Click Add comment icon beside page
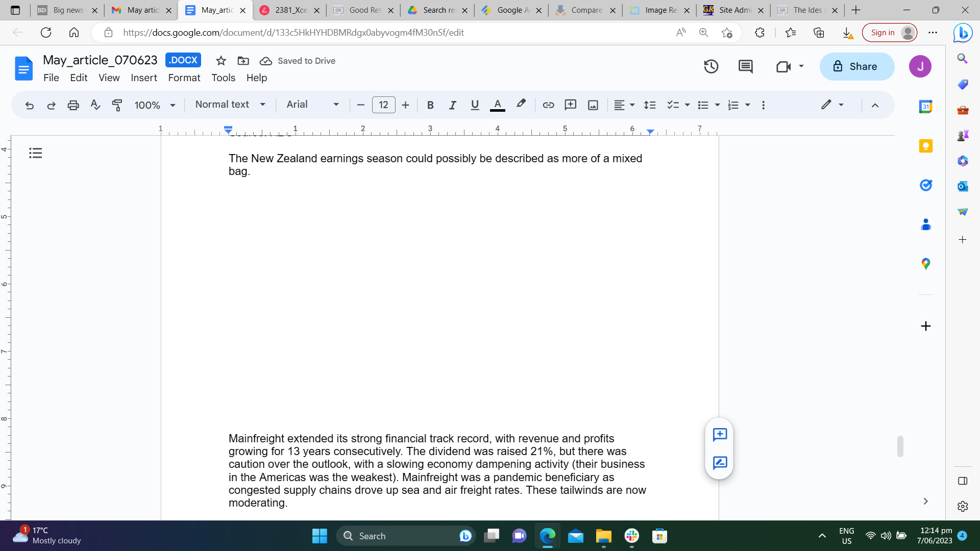Viewport: 980px width, 551px height. (720, 435)
